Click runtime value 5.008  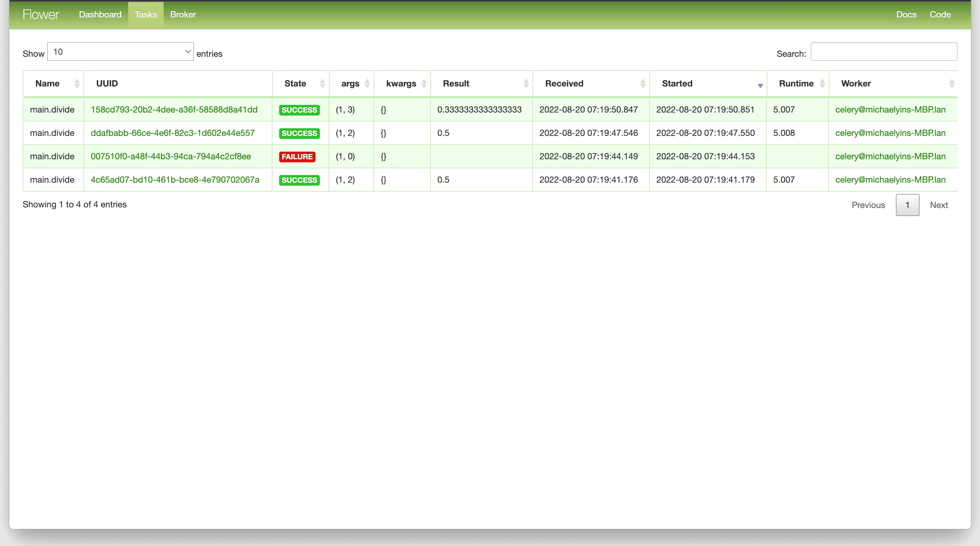784,133
